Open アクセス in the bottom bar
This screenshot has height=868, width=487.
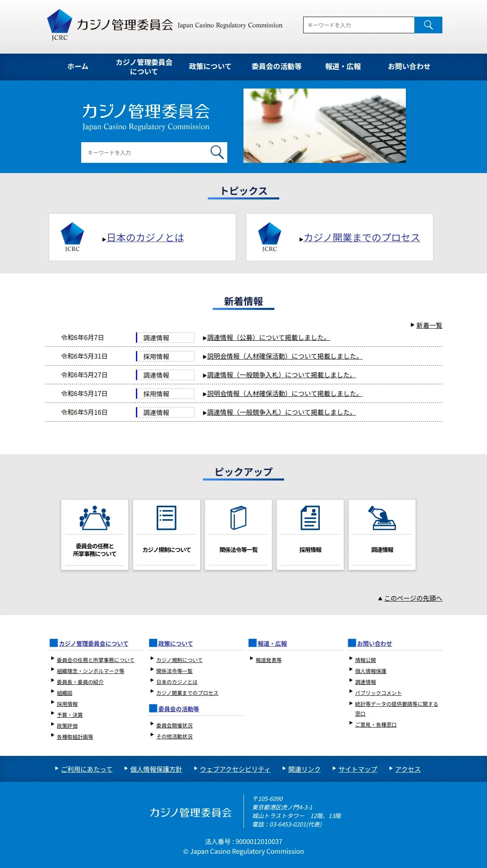(408, 769)
